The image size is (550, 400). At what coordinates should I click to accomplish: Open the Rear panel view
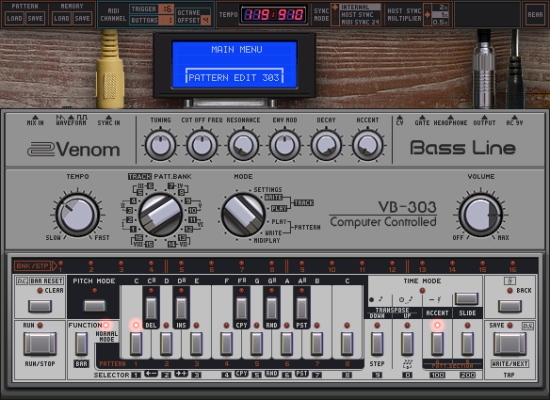[x=535, y=14]
